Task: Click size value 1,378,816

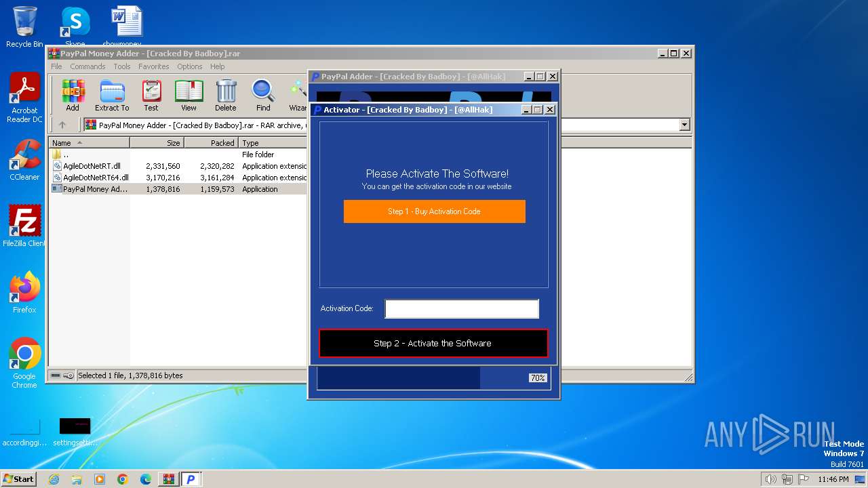Action: [x=163, y=189]
